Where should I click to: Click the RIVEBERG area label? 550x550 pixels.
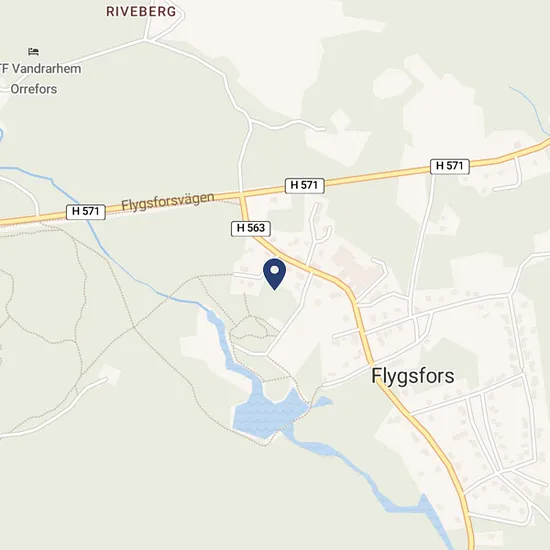(x=141, y=12)
